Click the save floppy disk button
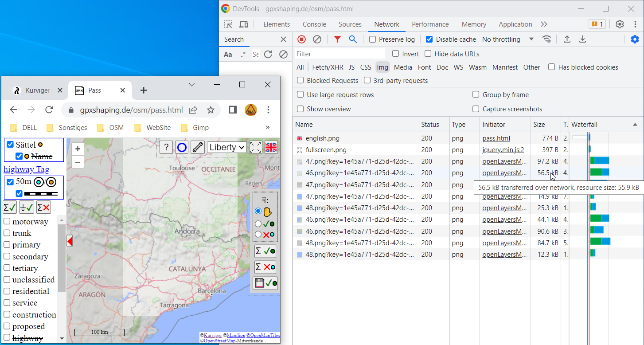Screen dimensions: 644x345 point(265,283)
